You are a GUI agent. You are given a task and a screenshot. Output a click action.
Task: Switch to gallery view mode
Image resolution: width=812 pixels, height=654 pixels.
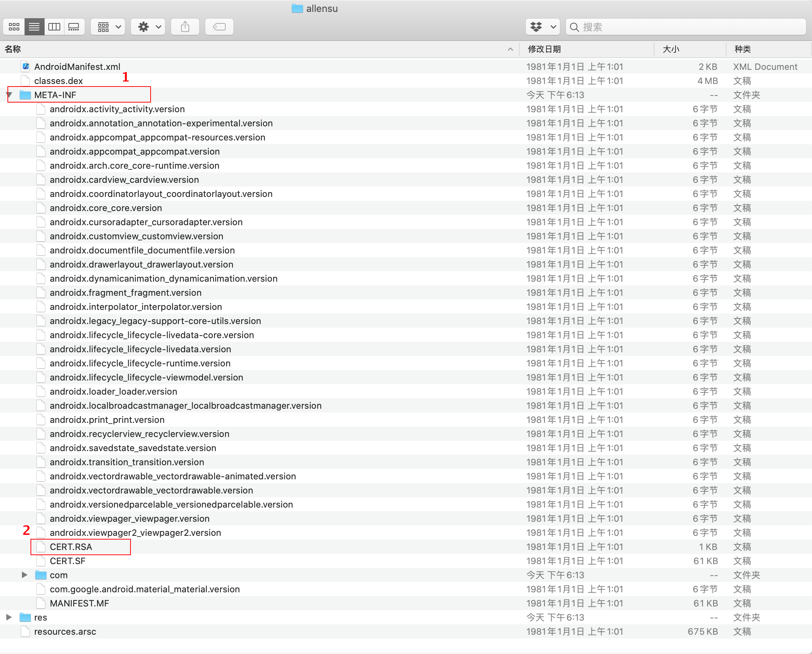[74, 27]
